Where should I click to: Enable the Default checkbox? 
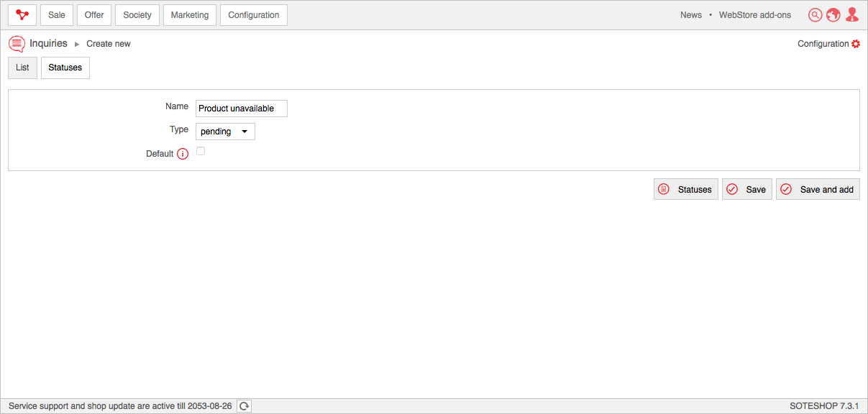(x=201, y=151)
